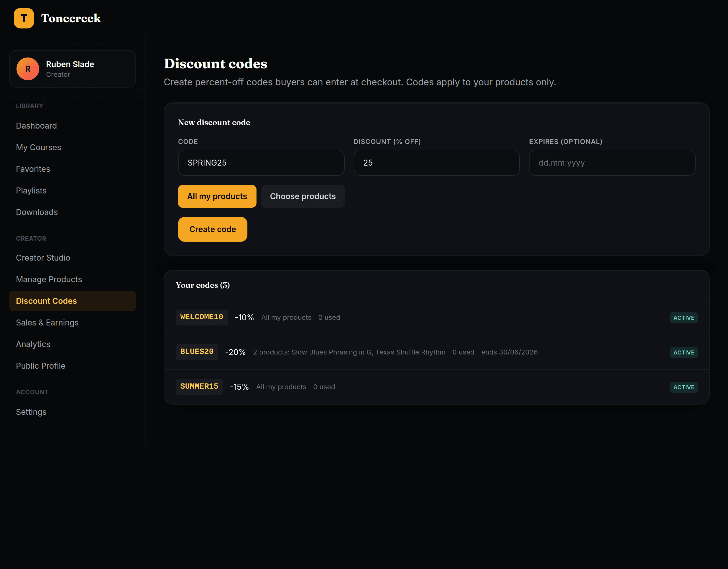Screen dimensions: 728x569
Task: Open Settings in sidebar
Action: click(72, 412)
